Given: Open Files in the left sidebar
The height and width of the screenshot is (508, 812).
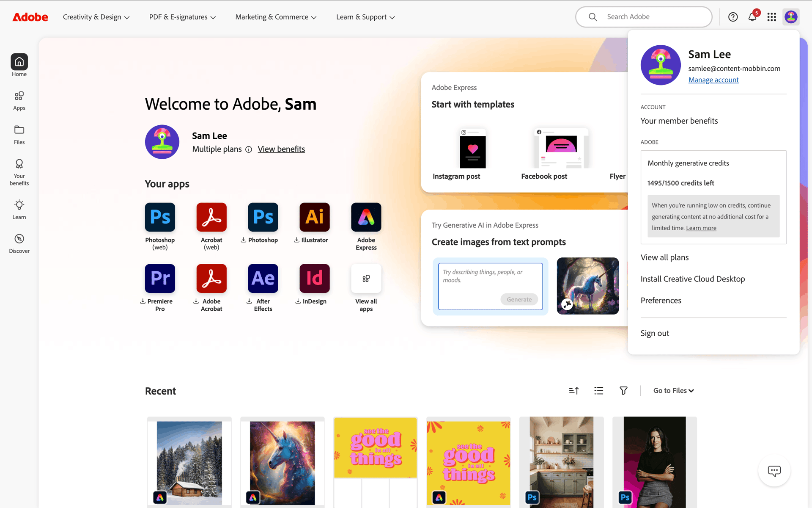Looking at the screenshot, I should (x=19, y=135).
